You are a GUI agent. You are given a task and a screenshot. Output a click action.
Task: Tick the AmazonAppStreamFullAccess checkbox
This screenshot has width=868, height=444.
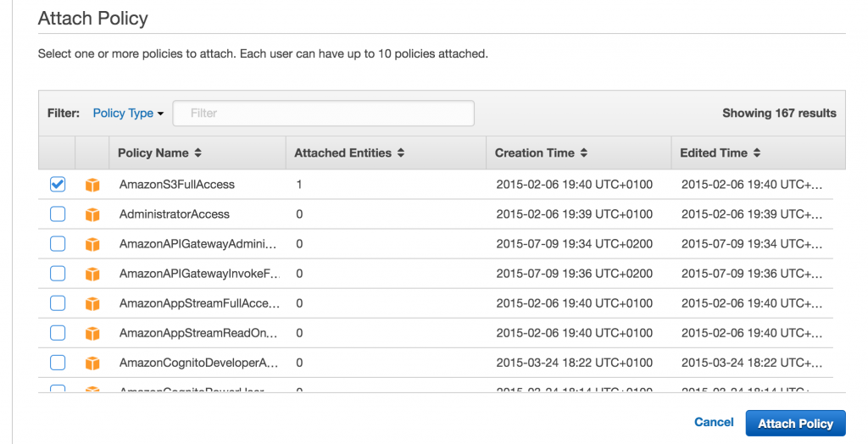pyautogui.click(x=58, y=303)
